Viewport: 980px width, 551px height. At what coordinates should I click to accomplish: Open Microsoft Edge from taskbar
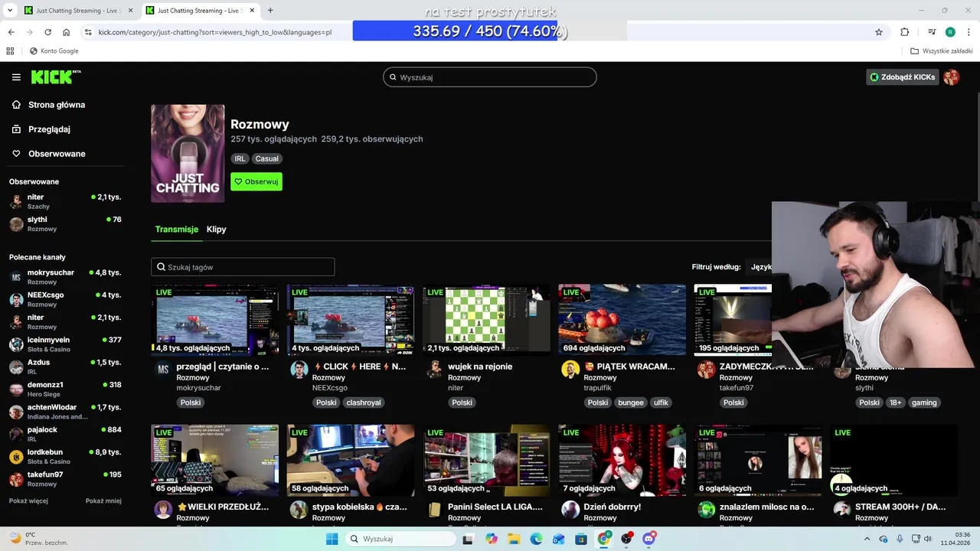[x=536, y=539]
